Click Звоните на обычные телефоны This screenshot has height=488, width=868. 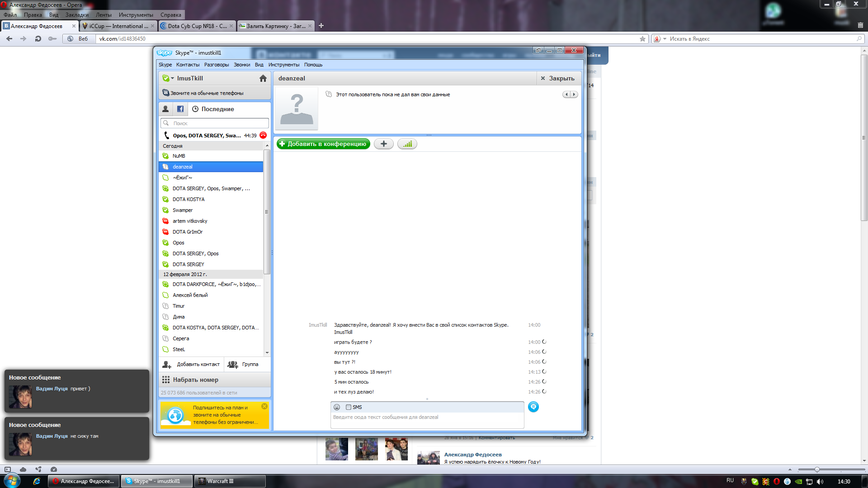215,93
